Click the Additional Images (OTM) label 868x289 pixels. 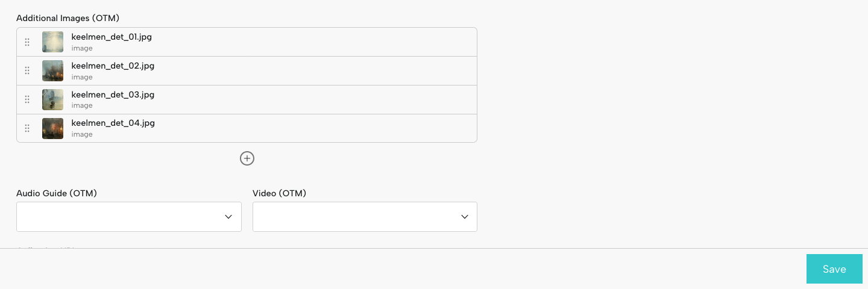click(68, 19)
